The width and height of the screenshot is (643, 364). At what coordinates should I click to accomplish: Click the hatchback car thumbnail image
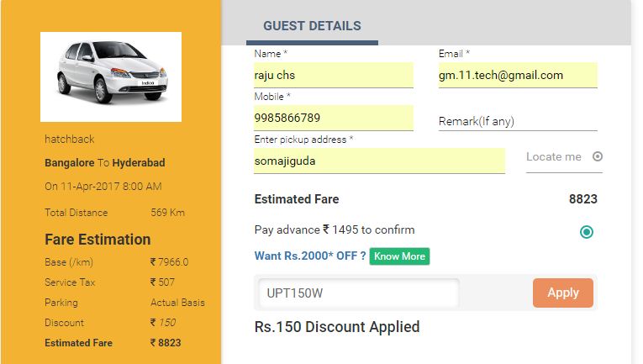(x=111, y=76)
